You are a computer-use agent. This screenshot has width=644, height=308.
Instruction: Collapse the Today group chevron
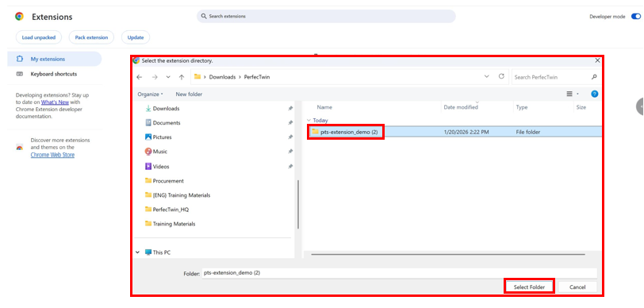click(309, 121)
